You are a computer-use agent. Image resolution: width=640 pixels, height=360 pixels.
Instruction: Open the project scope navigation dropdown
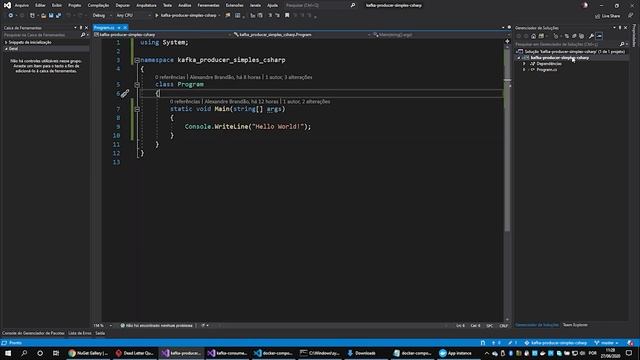162,35
